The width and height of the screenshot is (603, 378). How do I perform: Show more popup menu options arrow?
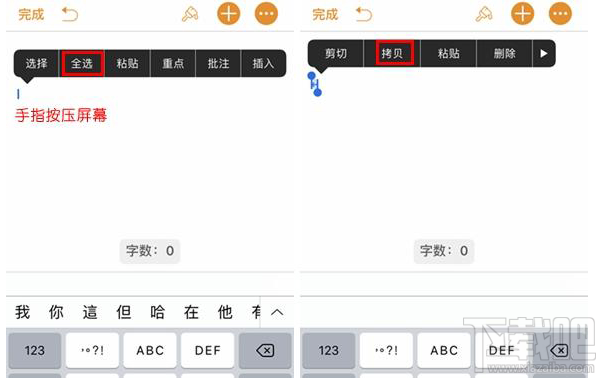544,53
